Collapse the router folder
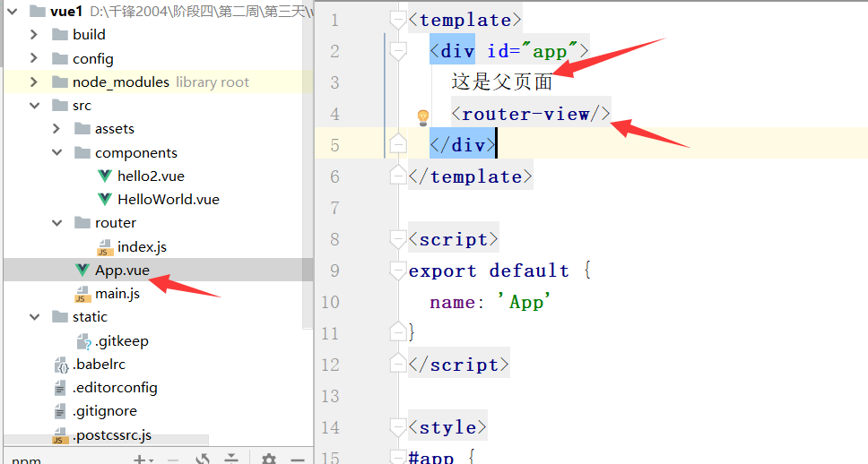 tap(57, 222)
